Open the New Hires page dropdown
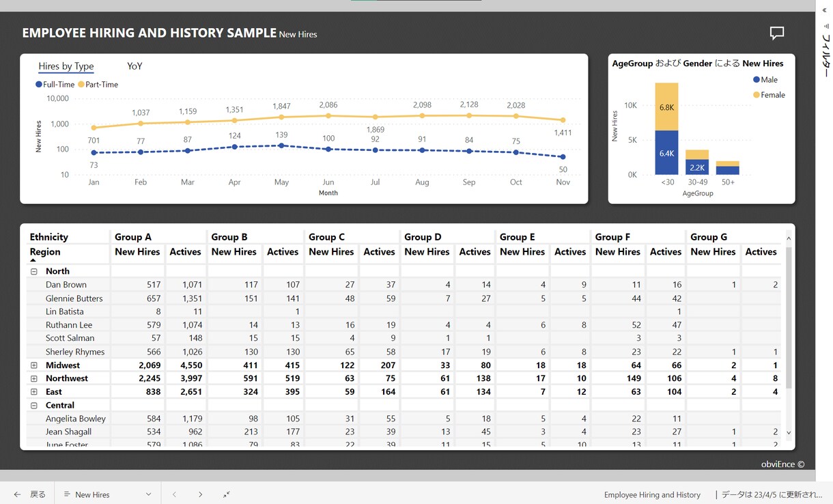Viewport: 833px width, 504px height. 107,494
